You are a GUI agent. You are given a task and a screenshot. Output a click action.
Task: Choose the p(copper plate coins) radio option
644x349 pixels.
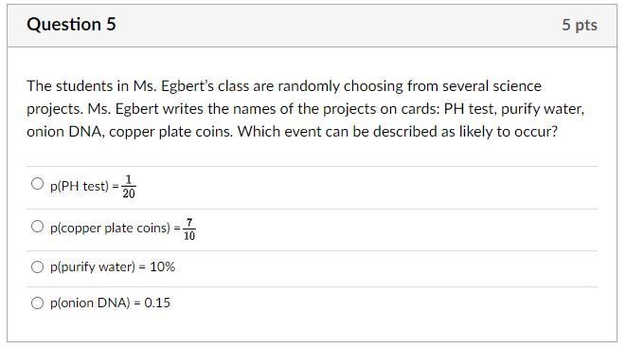pyautogui.click(x=37, y=226)
